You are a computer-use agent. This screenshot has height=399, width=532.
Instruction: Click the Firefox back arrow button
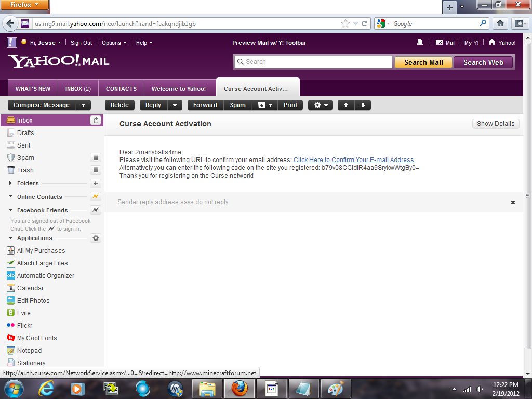10,23
